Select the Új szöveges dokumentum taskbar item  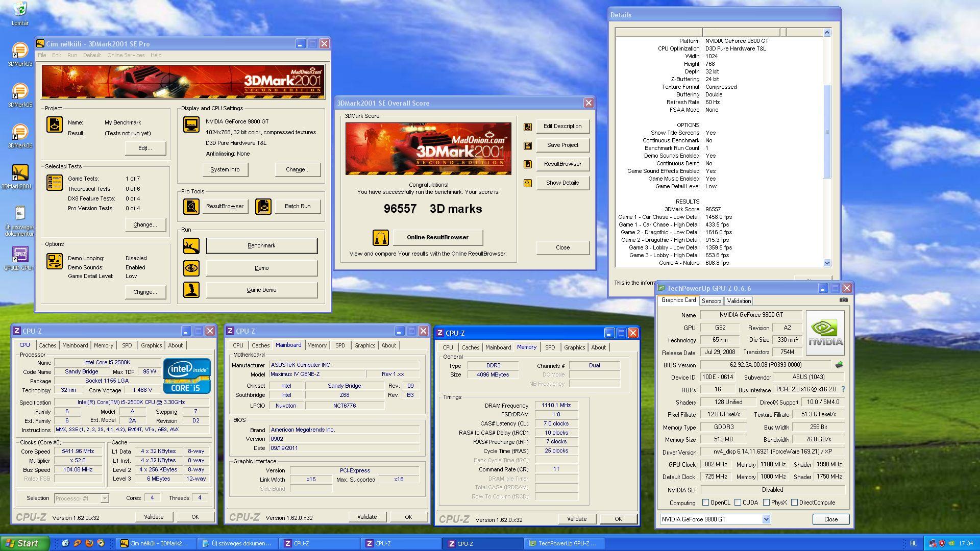pyautogui.click(x=238, y=544)
